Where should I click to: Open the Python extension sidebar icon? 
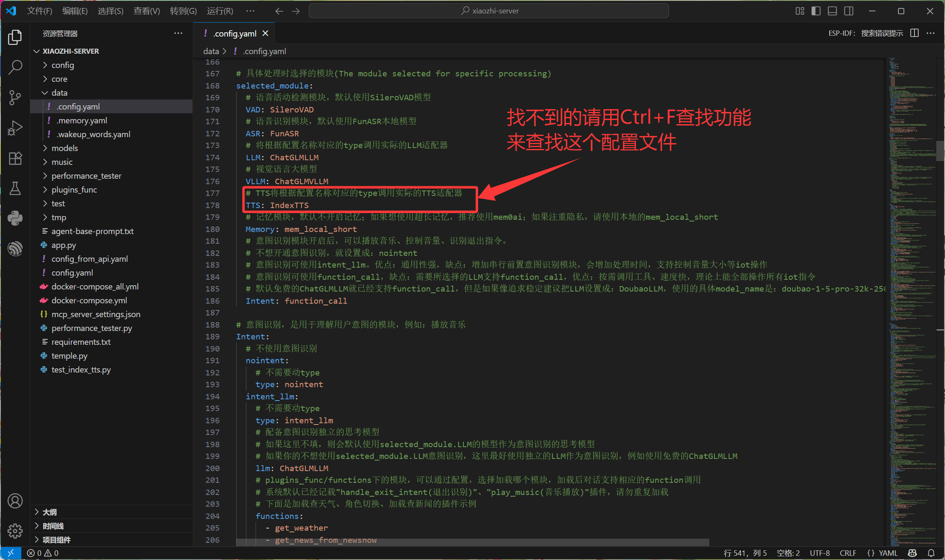[15, 218]
